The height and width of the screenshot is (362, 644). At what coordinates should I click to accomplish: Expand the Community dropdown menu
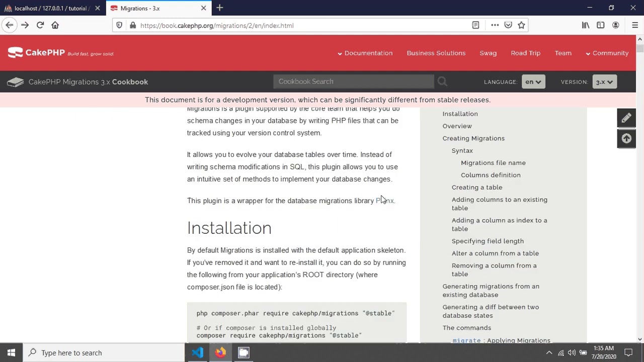(x=607, y=53)
